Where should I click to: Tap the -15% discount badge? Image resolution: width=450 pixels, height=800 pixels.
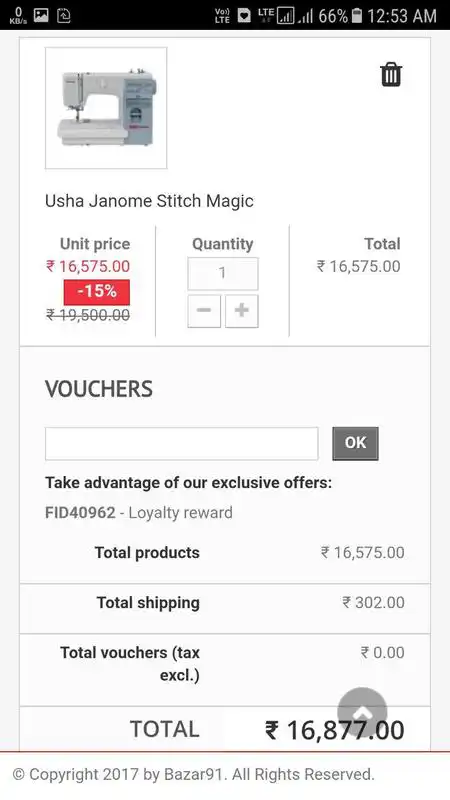click(x=96, y=292)
